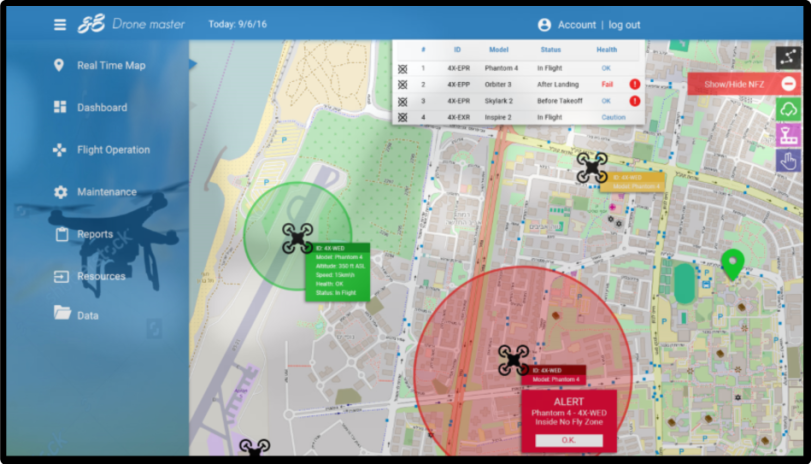Viewport: 811px width, 464px height.
Task: Click the green drone info label
Action: 337,272
